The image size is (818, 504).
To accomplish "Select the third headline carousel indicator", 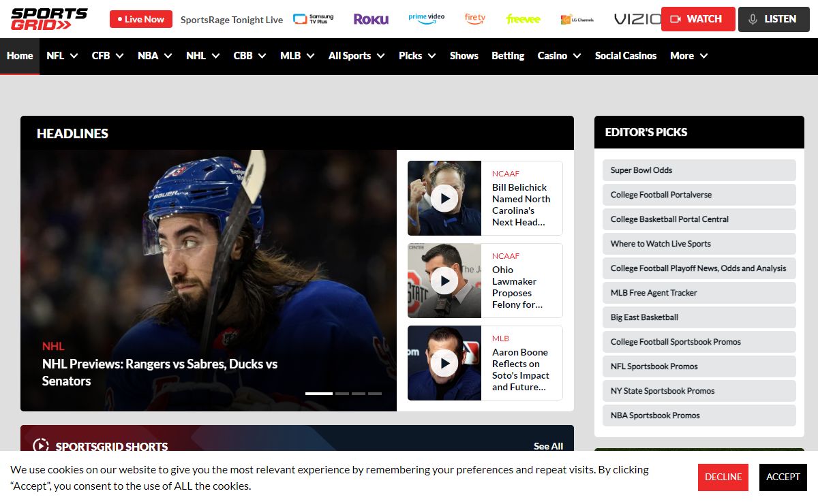I will 359,394.
